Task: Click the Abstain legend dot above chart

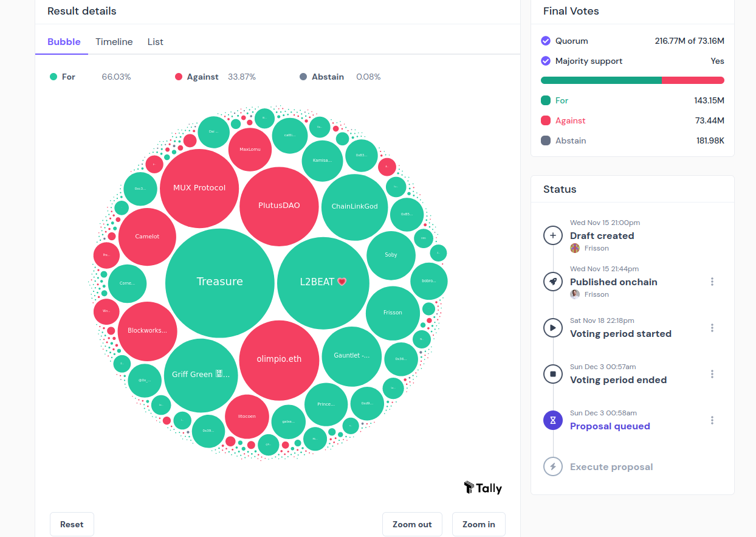Action: [x=303, y=77]
